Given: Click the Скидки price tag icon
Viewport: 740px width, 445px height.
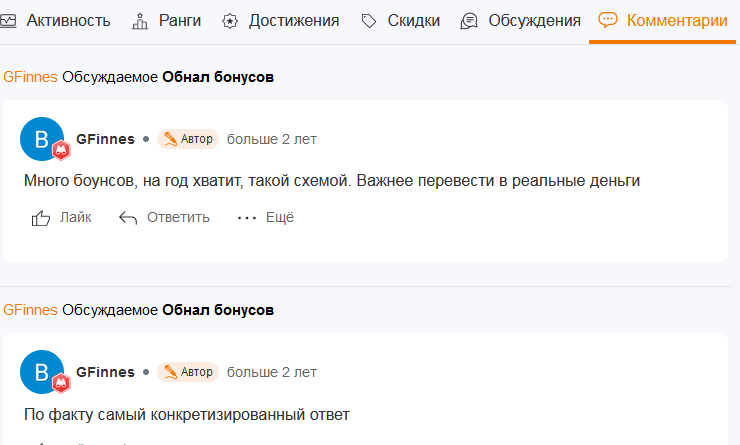Looking at the screenshot, I should tap(369, 21).
